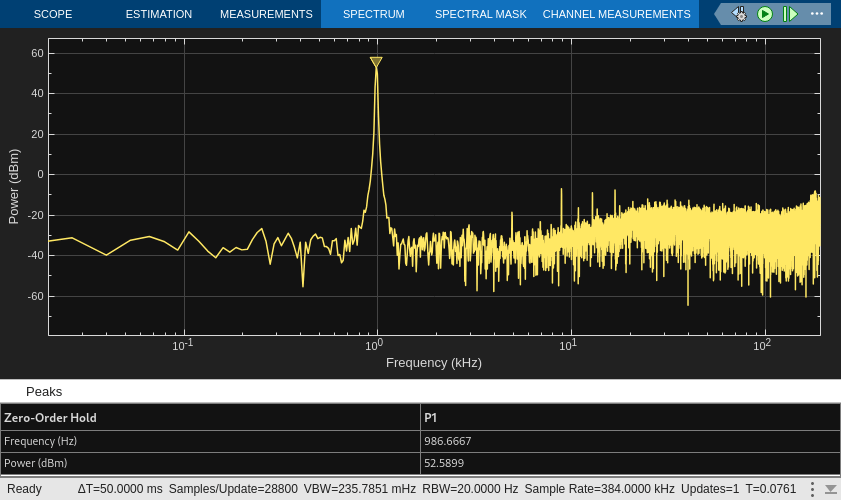Image resolution: width=841 pixels, height=500 pixels.
Task: Open the ESTIMATION tab
Action: coord(159,14)
